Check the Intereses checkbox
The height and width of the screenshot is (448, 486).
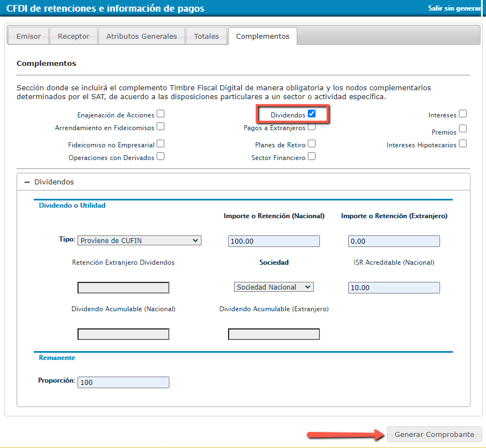[463, 114]
